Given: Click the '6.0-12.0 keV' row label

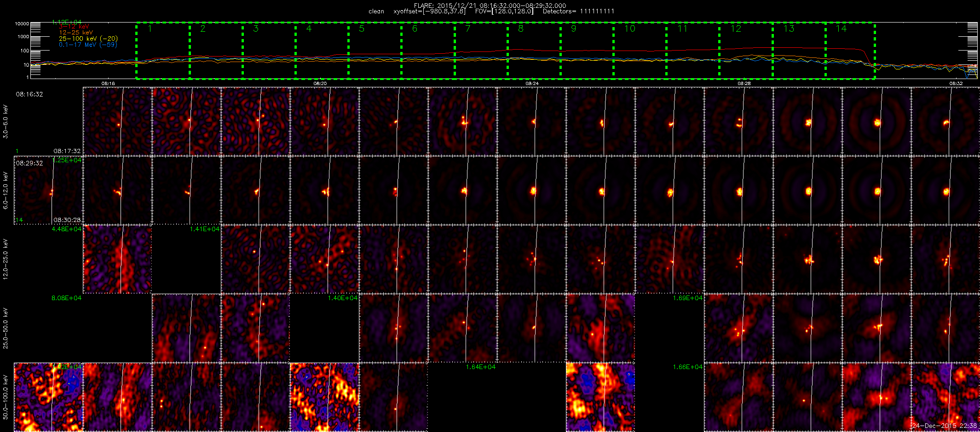Looking at the screenshot, I should (x=6, y=190).
